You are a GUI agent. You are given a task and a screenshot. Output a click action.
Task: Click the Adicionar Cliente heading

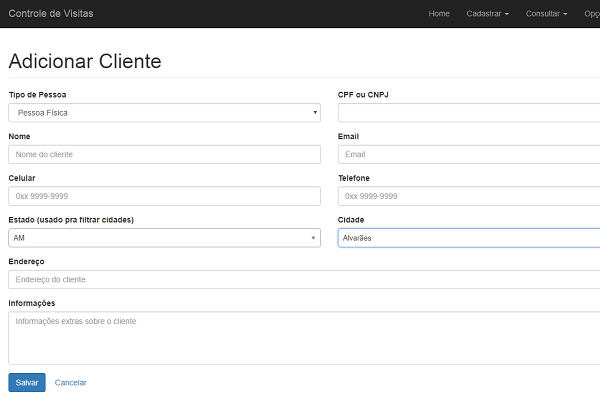[x=85, y=61]
